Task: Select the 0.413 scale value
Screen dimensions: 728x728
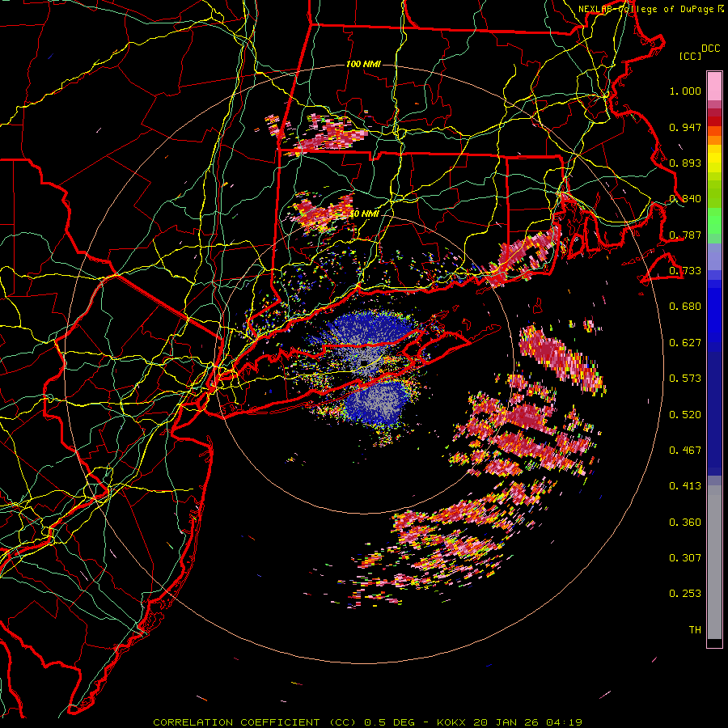Action: [685, 486]
